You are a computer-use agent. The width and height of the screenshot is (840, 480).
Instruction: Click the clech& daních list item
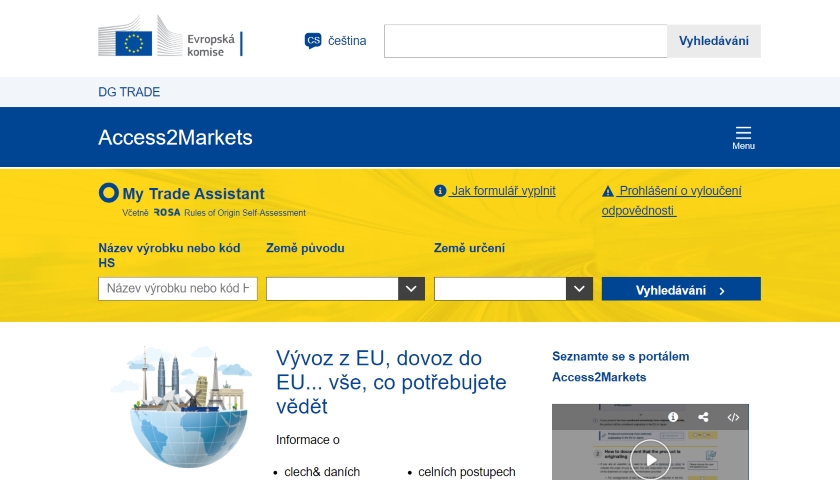pos(322,472)
